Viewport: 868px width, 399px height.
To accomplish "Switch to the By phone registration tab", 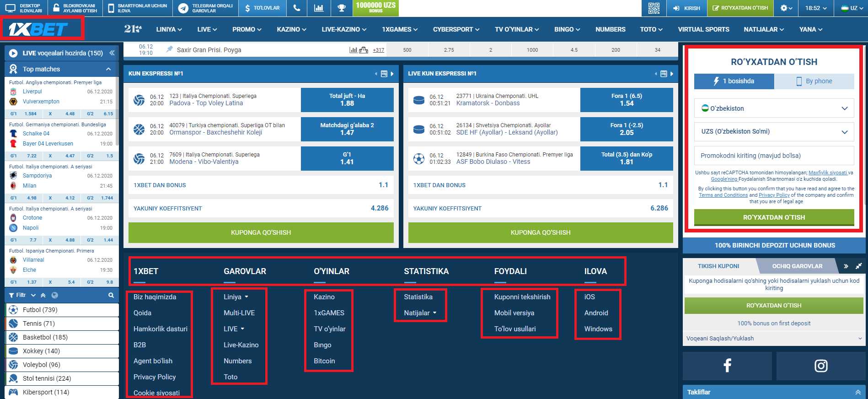I will pos(814,81).
